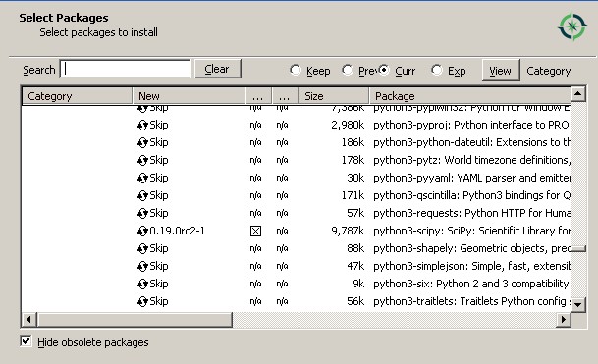598x364 pixels.
Task: Uncheck Hide obsolete packages checkbox
Action: (x=26, y=341)
